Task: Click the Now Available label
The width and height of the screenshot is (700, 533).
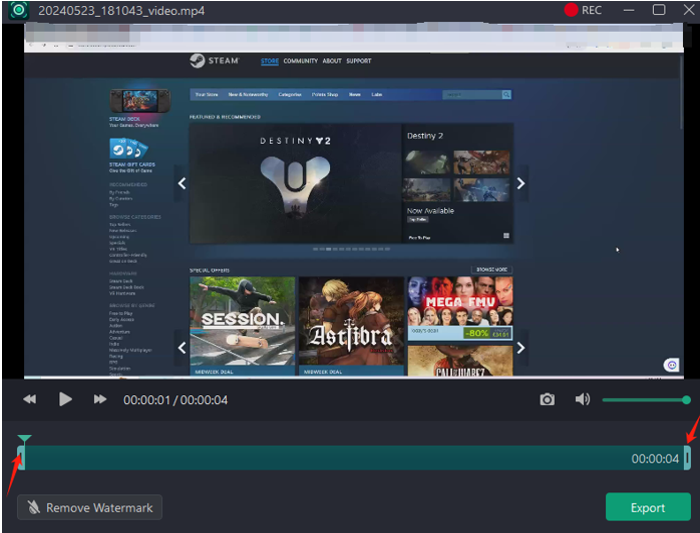Action: coord(430,211)
